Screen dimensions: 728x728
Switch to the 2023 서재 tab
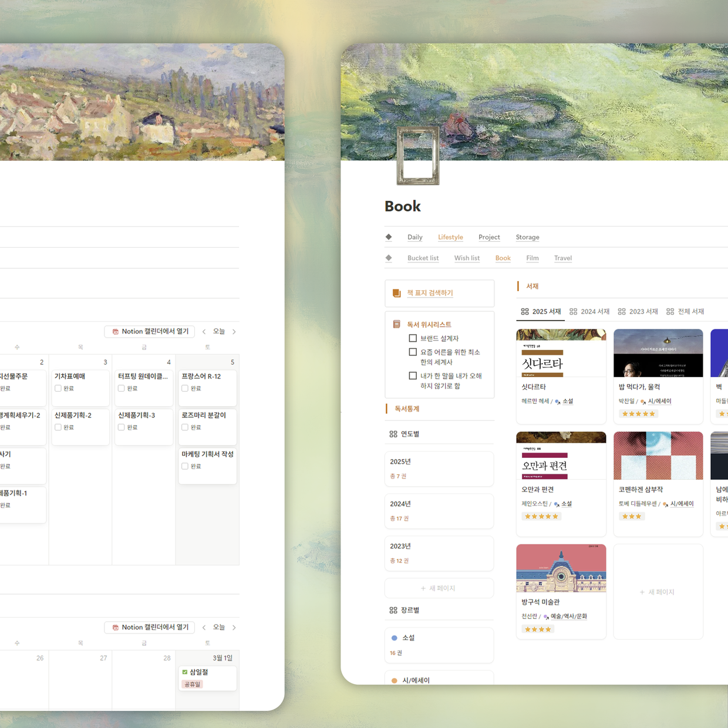tap(638, 312)
